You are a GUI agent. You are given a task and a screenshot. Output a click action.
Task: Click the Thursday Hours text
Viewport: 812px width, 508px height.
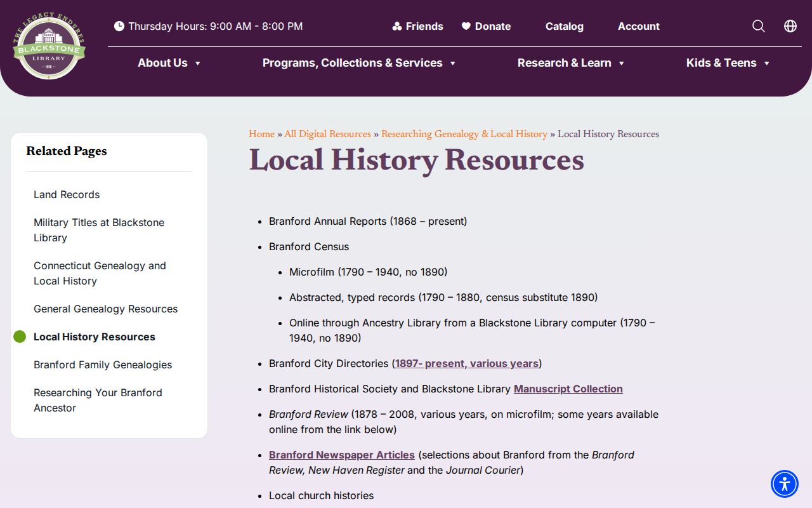click(216, 26)
